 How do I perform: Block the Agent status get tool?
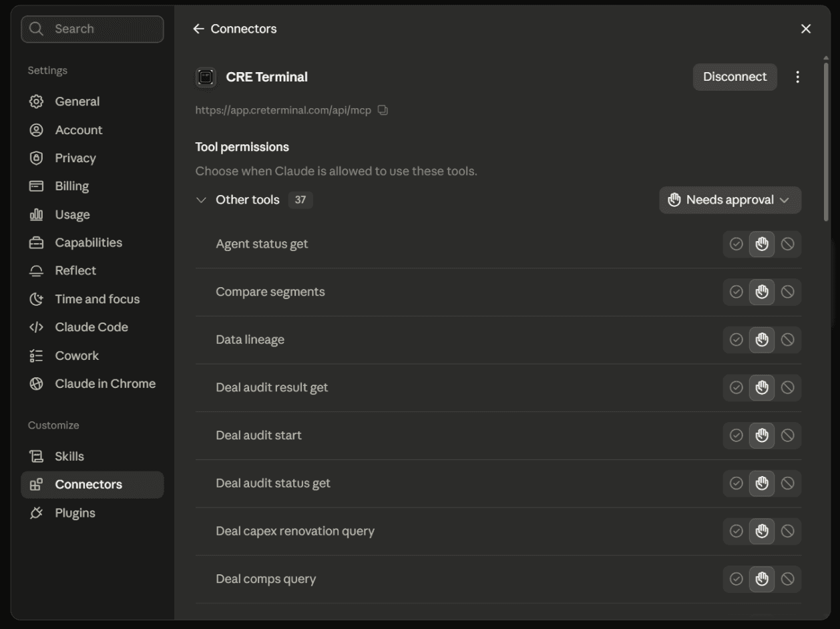pyautogui.click(x=787, y=244)
